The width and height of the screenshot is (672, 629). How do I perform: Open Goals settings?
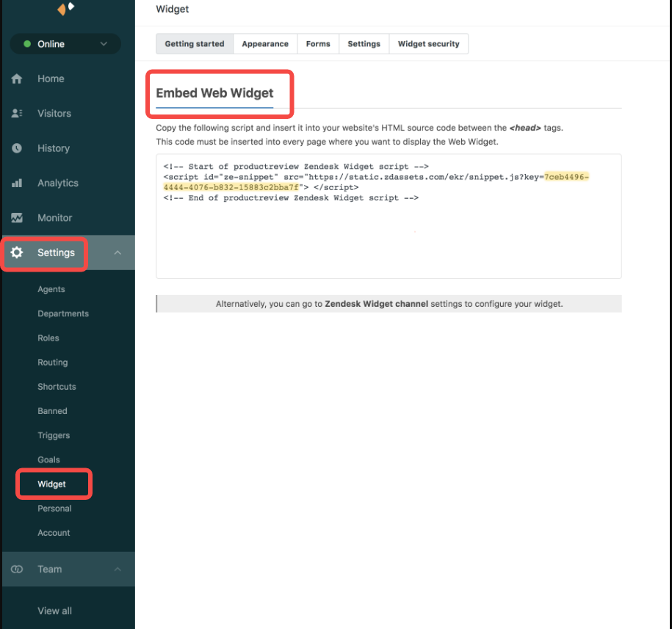point(48,459)
